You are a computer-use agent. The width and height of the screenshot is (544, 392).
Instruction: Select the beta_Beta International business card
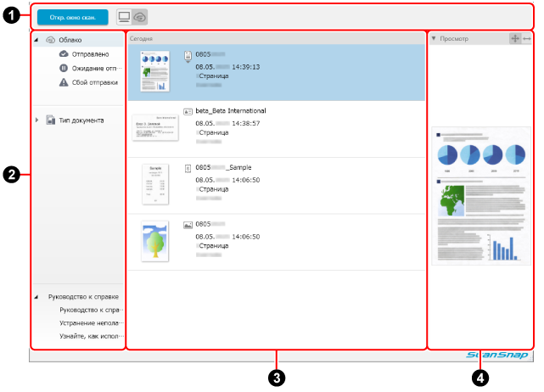pyautogui.click(x=275, y=127)
